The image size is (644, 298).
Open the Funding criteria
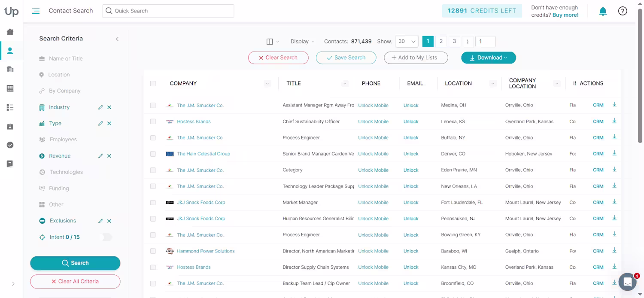[x=59, y=189]
